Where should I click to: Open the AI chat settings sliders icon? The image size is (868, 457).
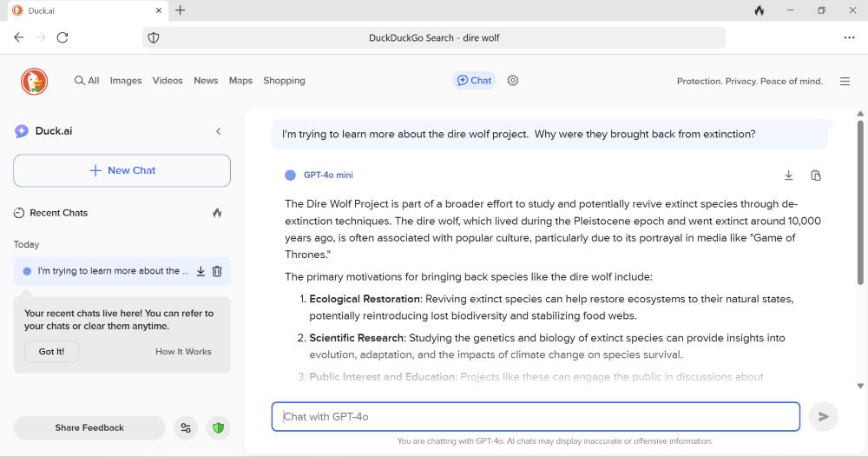(186, 427)
